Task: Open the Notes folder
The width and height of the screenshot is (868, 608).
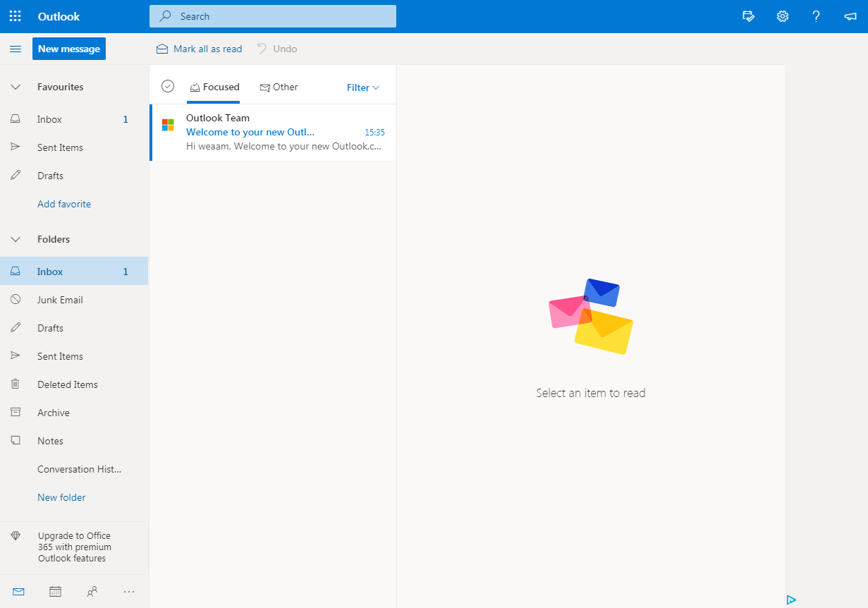Action: [x=74, y=441]
